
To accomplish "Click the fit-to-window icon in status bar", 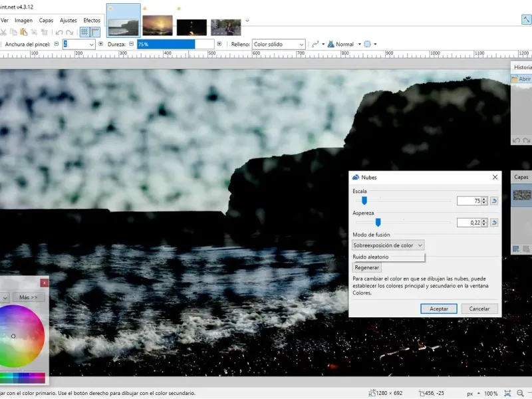I will 507,393.
